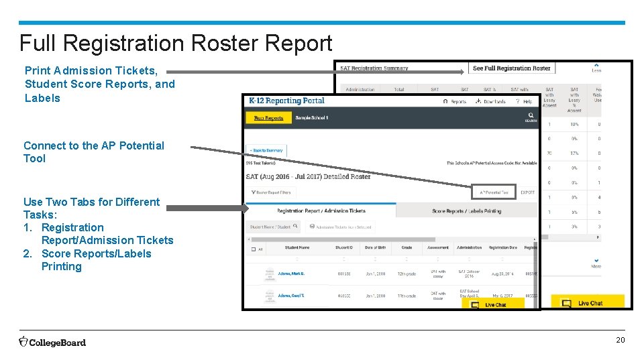644x362 pixels.
Task: Open the Help link in the portal header
Action: pyautogui.click(x=524, y=101)
